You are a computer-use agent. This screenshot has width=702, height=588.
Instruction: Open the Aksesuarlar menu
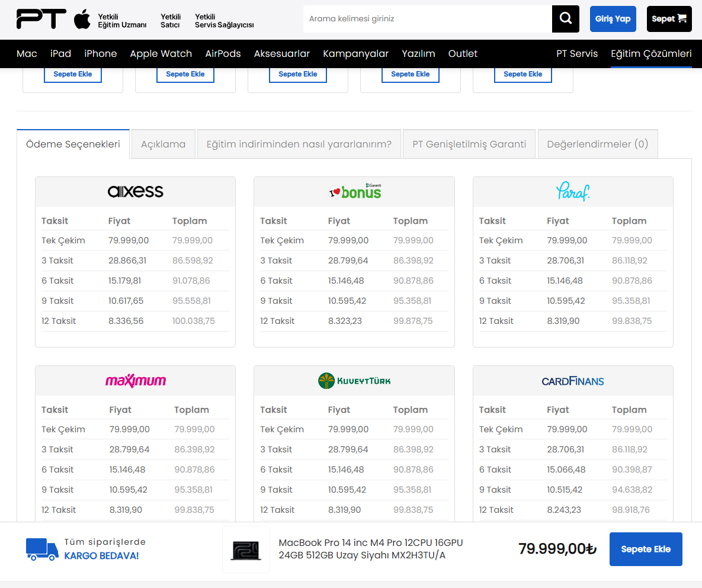(281, 54)
